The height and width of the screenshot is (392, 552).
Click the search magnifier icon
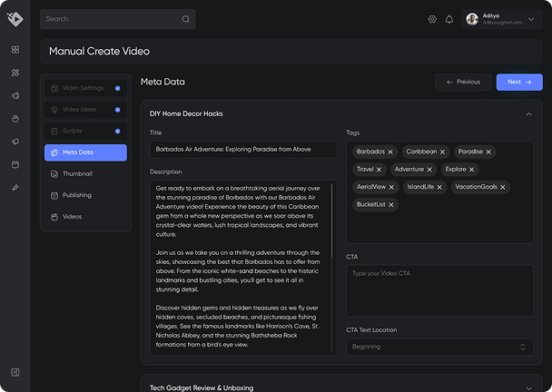tap(185, 19)
